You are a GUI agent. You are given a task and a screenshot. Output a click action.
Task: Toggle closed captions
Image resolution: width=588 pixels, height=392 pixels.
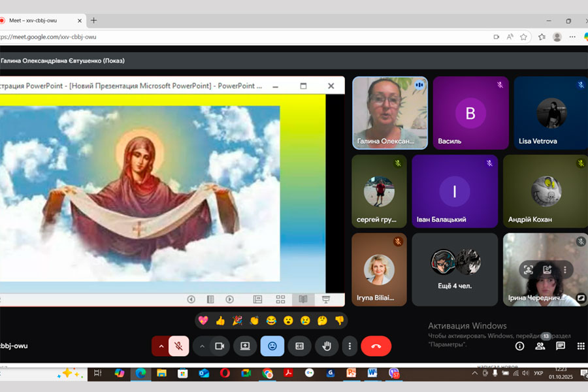point(299,346)
